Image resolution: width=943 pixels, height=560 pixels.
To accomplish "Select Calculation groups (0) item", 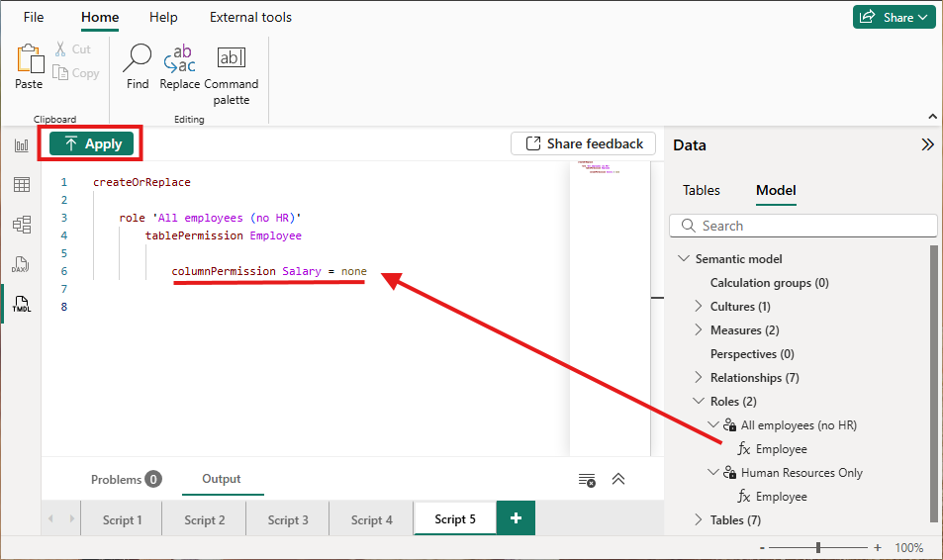I will [769, 283].
